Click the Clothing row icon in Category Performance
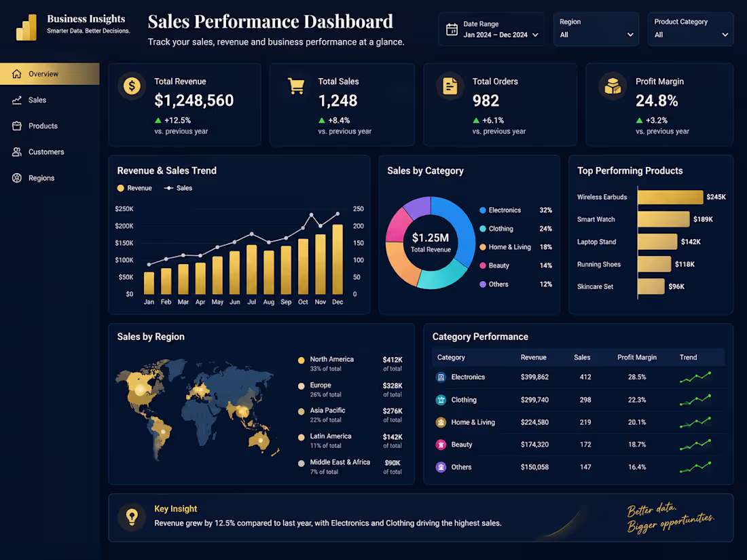The width and height of the screenshot is (747, 560). (441, 400)
